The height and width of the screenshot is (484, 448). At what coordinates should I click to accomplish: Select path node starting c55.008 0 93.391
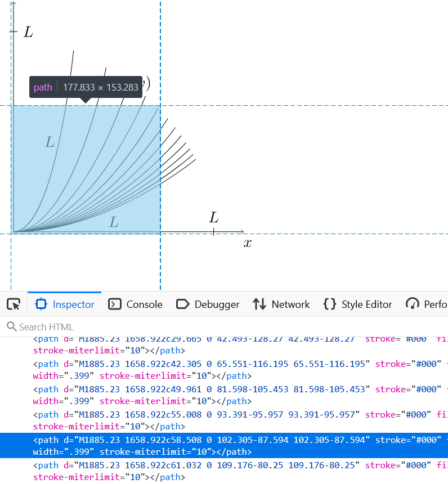coord(224,420)
